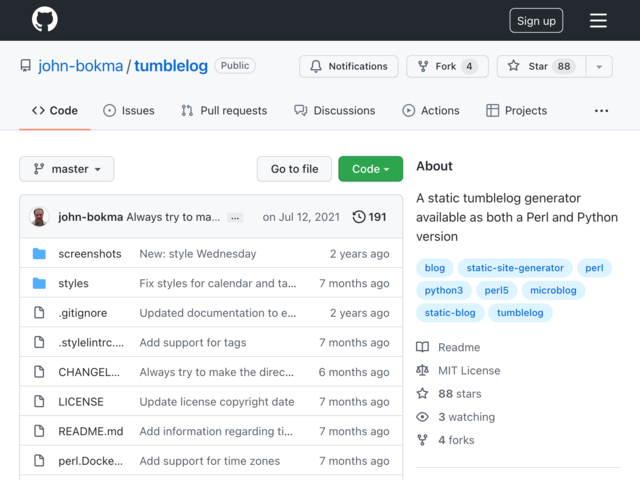Open the README.md file
Image resolution: width=640 pixels, height=480 pixels.
91,431
